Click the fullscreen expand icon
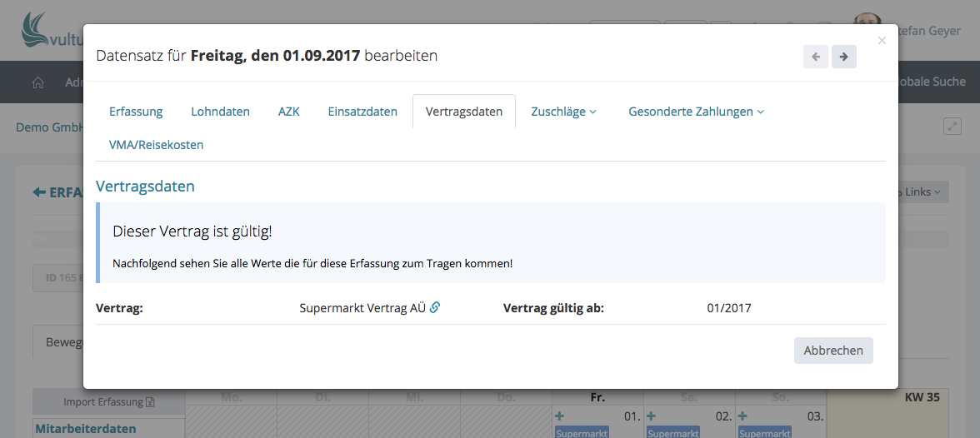This screenshot has width=980, height=438. pos(952,127)
